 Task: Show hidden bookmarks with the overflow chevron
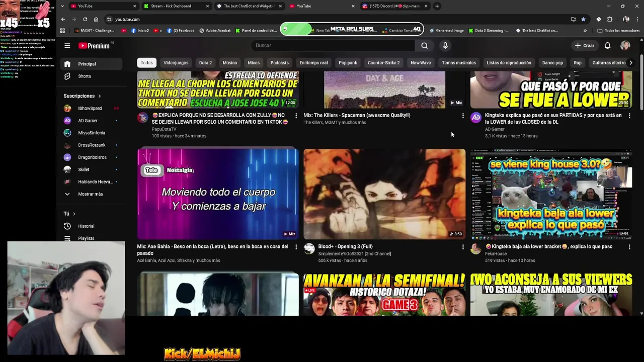[585, 30]
